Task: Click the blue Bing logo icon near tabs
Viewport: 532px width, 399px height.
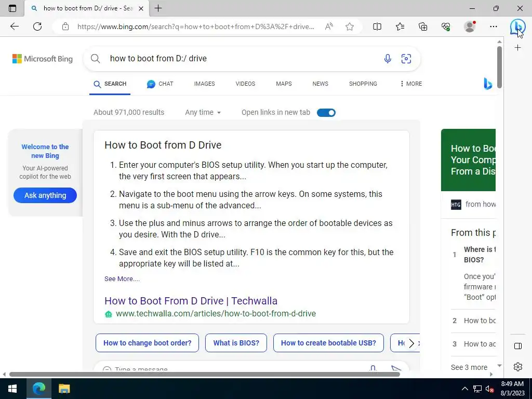Action: 487,84
